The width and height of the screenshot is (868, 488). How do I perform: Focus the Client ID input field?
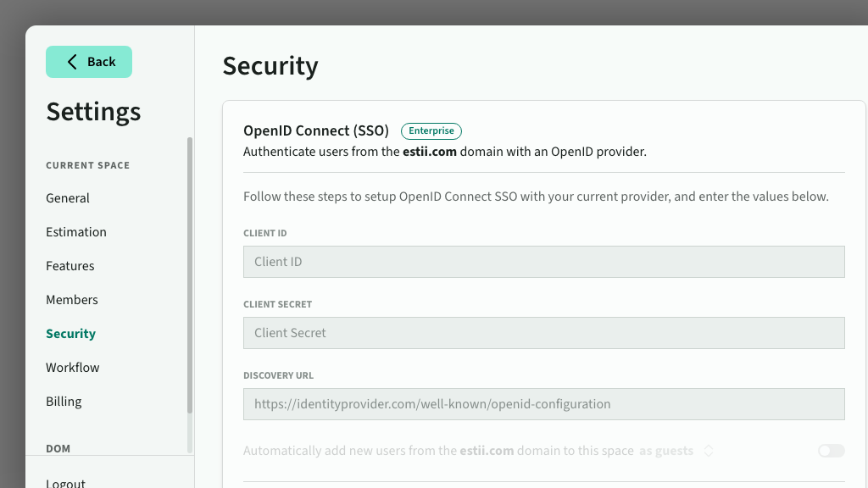coord(543,262)
